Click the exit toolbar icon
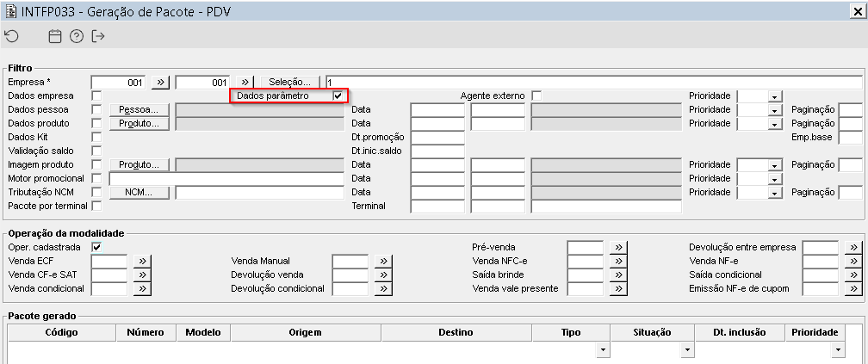868x364 pixels. tap(98, 36)
